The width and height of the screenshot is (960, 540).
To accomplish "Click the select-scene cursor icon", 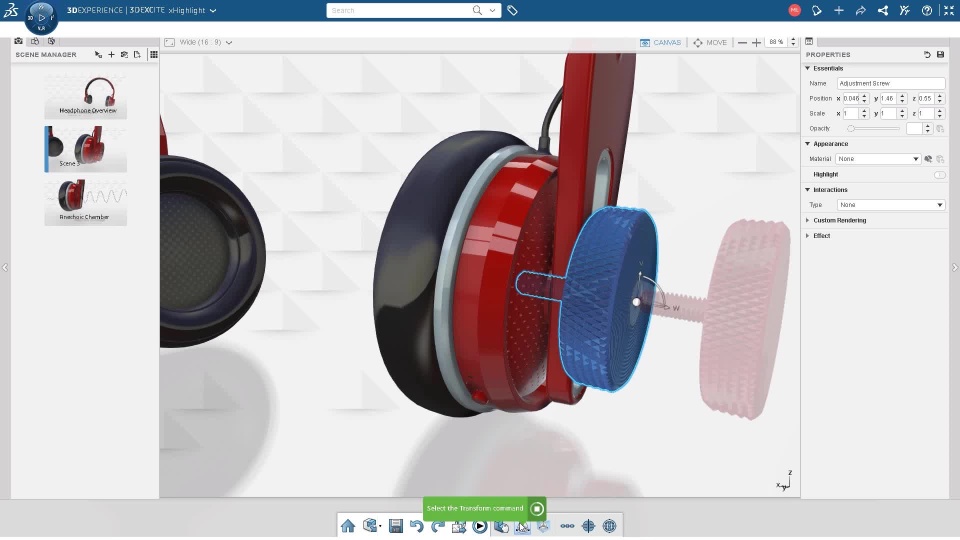I will coord(99,54).
